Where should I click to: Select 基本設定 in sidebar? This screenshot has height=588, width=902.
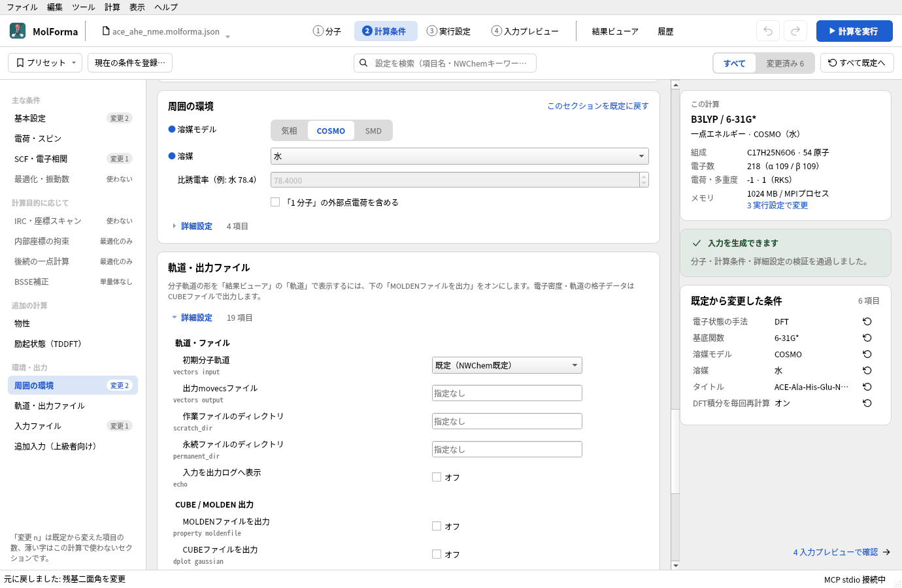point(73,118)
